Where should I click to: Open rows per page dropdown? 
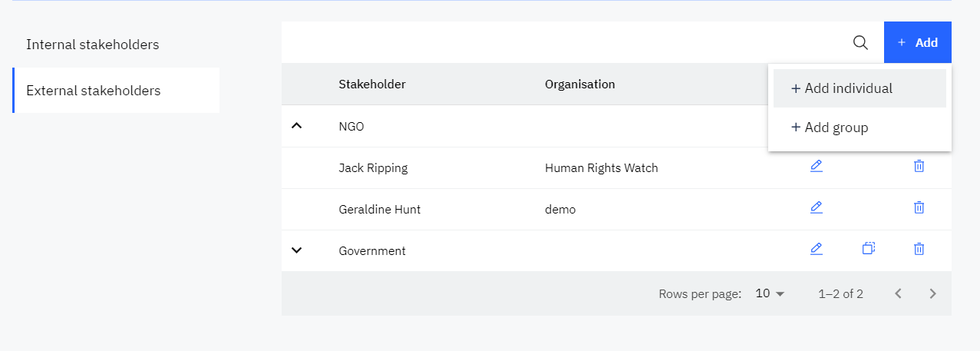770,293
